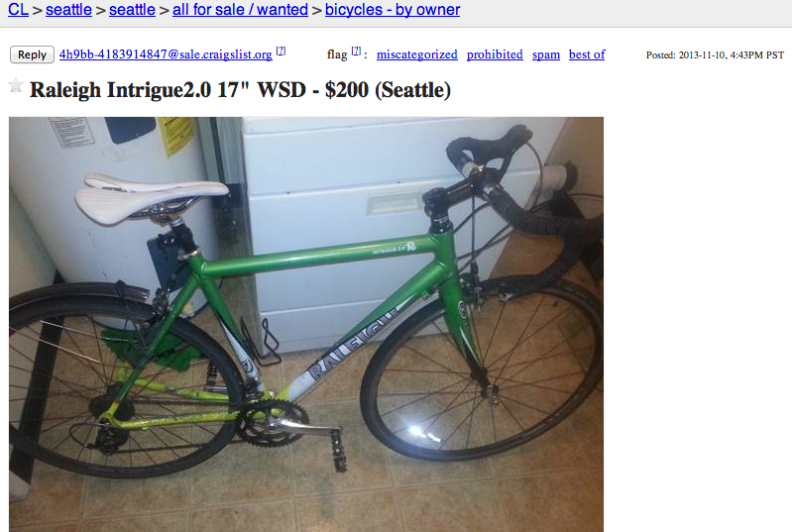Click the seller's craigslist email address
This screenshot has height=532, width=792.
point(166,54)
